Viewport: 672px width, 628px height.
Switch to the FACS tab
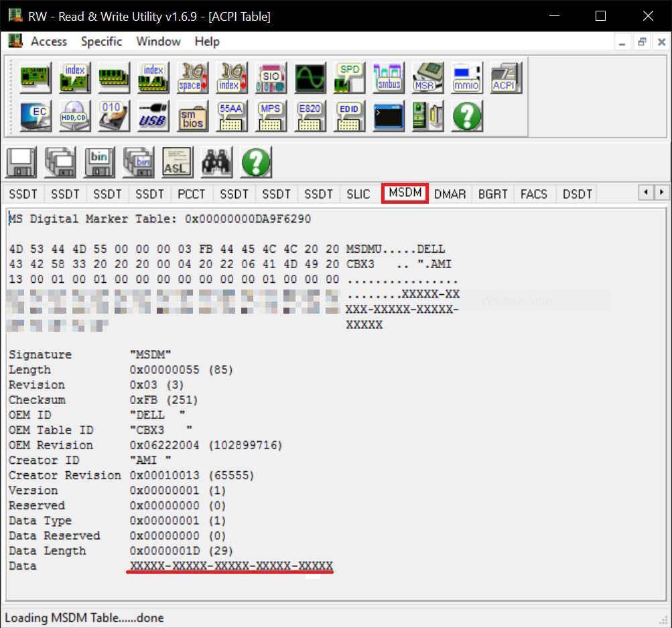pyautogui.click(x=534, y=194)
